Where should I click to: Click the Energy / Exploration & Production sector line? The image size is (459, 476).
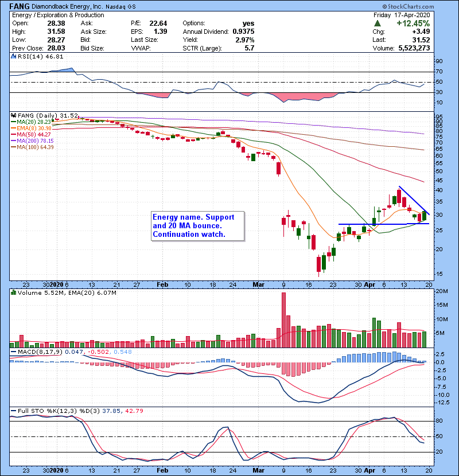tap(58, 15)
